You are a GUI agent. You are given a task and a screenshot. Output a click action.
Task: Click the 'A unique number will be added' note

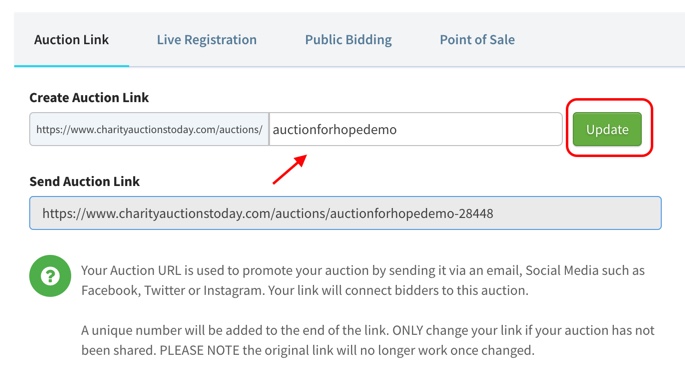coord(368,340)
